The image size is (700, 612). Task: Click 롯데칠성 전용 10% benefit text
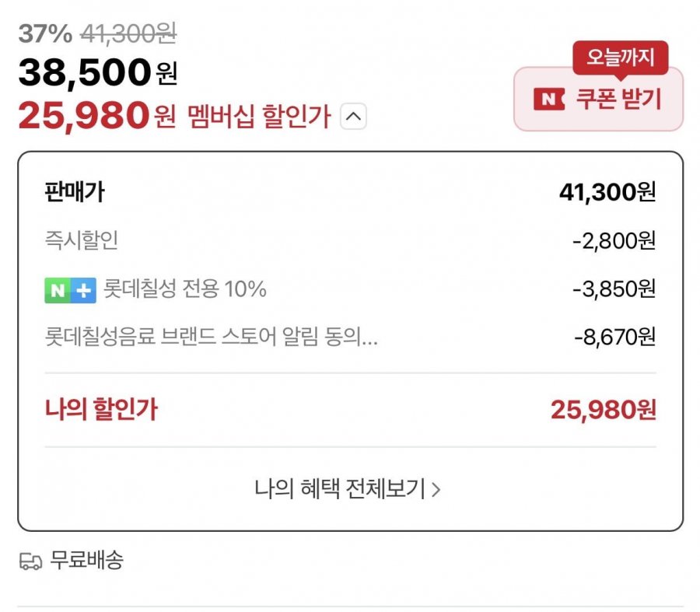tap(185, 290)
